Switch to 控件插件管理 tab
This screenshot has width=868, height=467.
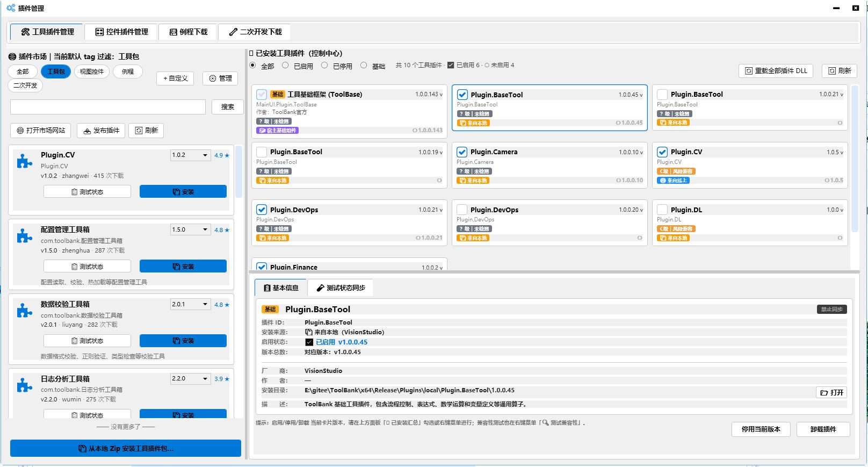(x=122, y=32)
